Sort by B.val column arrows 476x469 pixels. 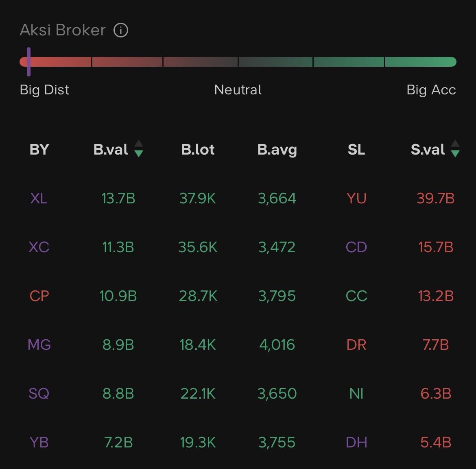click(x=138, y=149)
